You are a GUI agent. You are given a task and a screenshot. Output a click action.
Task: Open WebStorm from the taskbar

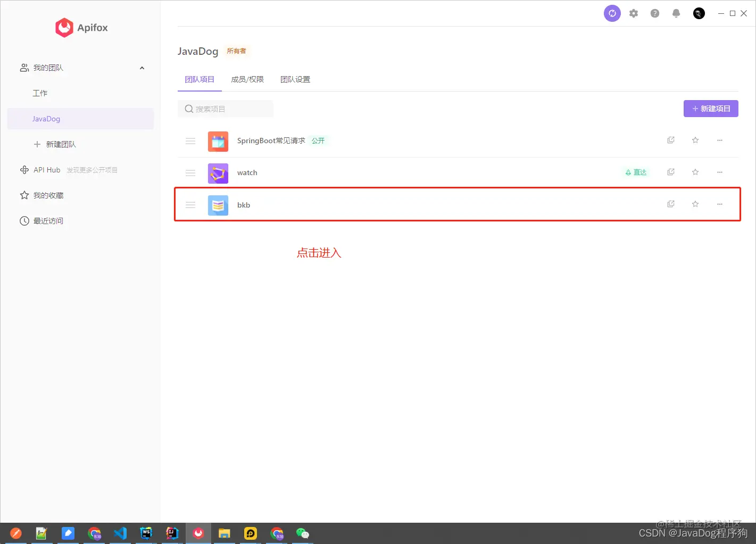[146, 533]
